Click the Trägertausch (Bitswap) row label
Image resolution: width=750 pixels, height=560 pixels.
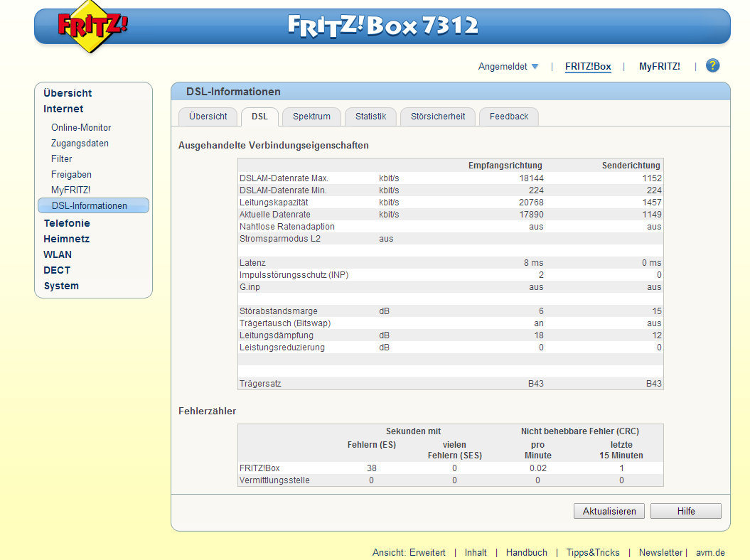coord(284,323)
